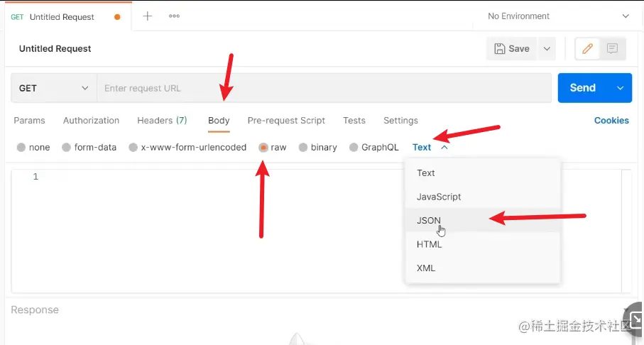Click the Response section label
Screen dimensions: 644x345
35,310
